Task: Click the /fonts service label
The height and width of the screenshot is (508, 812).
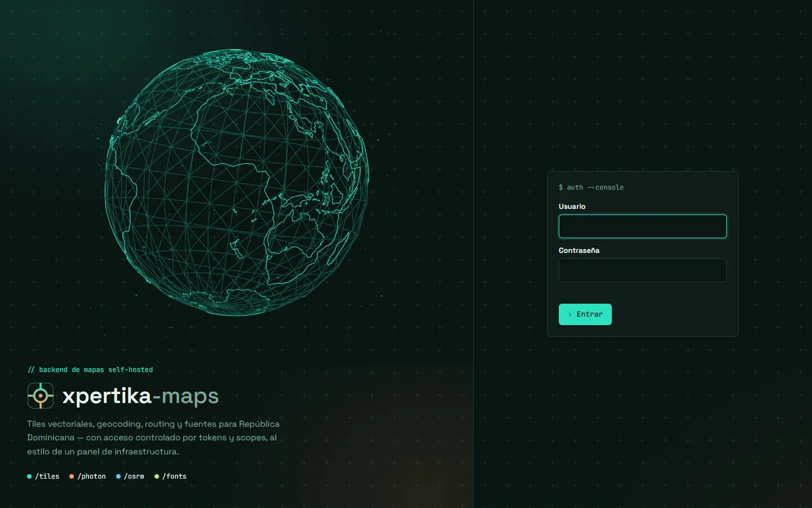Action: (x=170, y=476)
